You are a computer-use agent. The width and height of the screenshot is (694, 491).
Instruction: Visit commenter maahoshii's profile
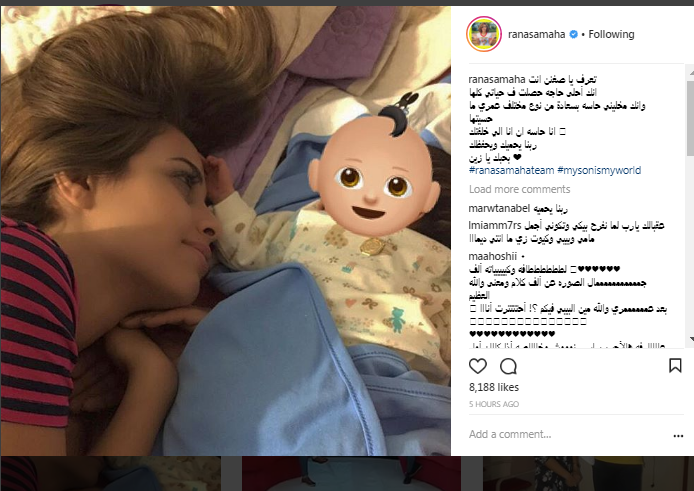493,256
